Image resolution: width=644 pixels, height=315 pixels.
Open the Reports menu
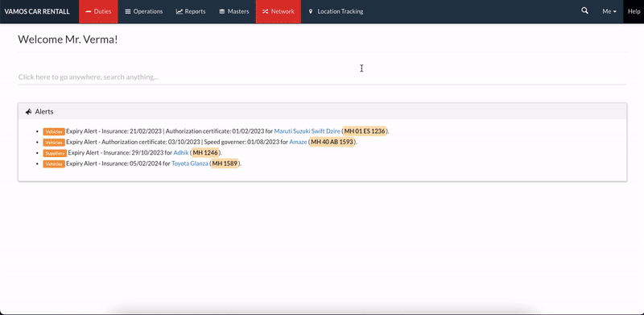coord(191,11)
